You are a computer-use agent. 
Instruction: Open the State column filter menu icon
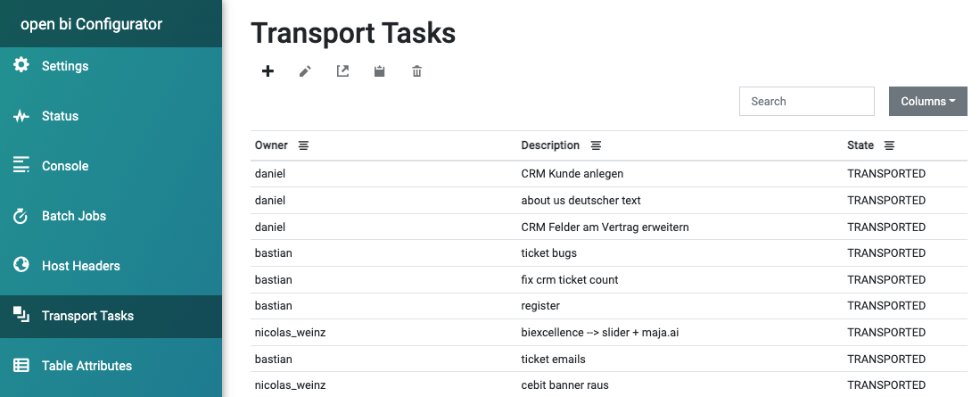coord(889,145)
